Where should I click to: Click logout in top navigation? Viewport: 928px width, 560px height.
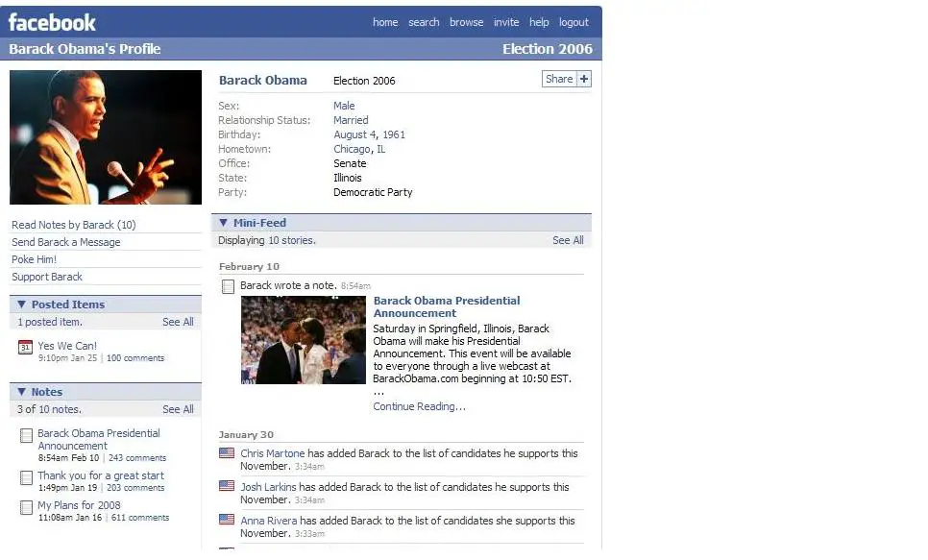[x=574, y=22]
